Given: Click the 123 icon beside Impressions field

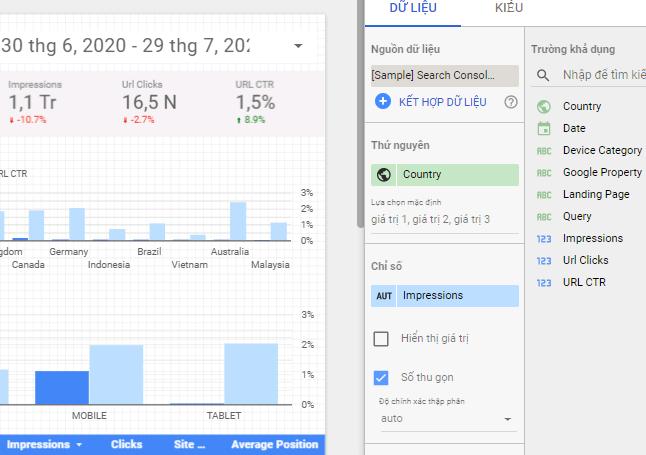Looking at the screenshot, I should [544, 239].
